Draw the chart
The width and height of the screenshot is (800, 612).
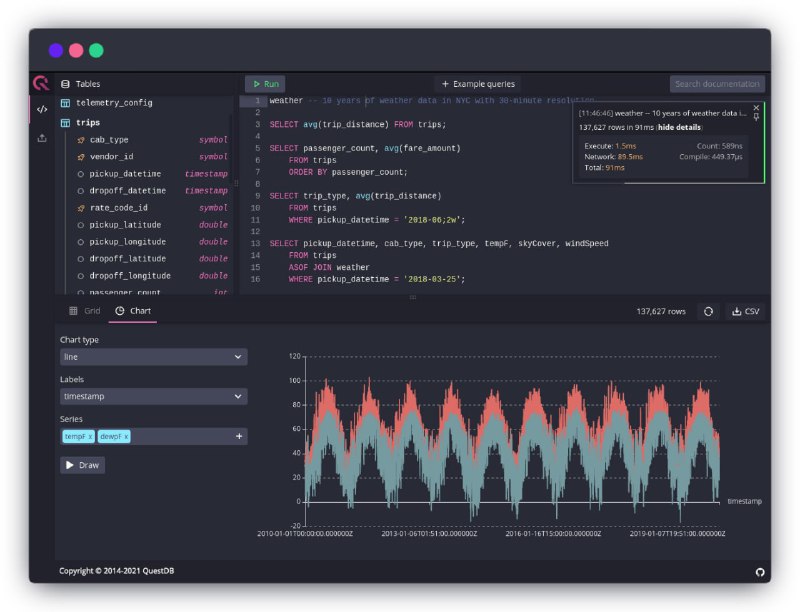tap(83, 465)
